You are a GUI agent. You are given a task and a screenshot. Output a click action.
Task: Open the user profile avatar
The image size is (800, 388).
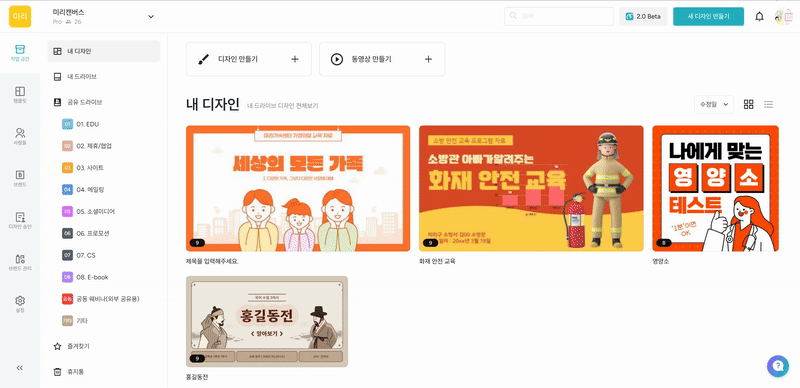tap(784, 16)
